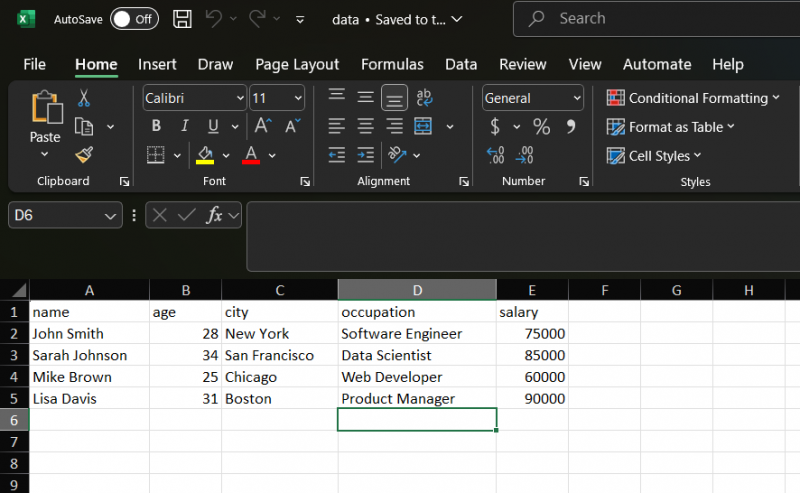The height and width of the screenshot is (493, 800).
Task: Switch to the Formulas tab
Action: [x=392, y=64]
